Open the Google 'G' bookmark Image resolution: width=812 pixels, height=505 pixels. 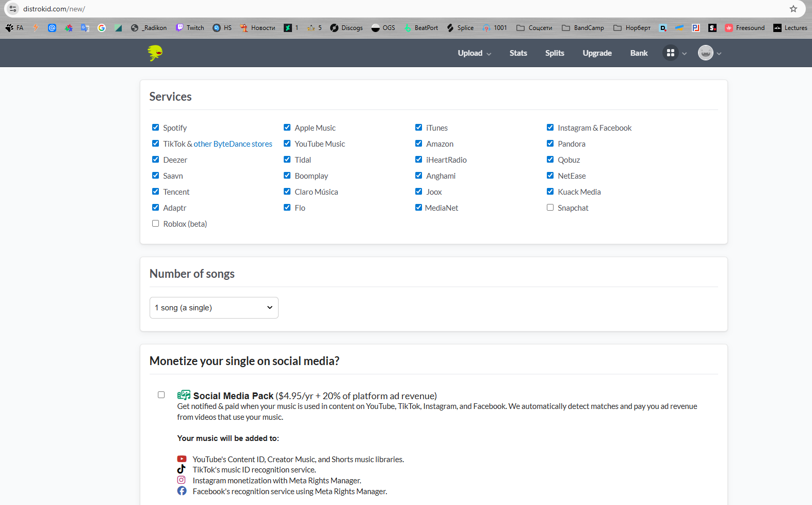point(102,28)
